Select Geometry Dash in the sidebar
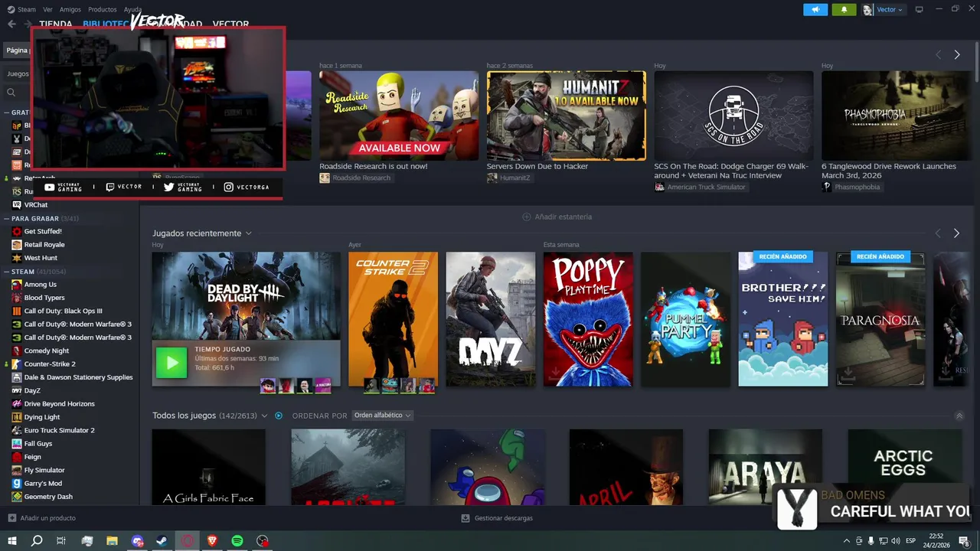Viewport: 980px width, 551px height. [x=48, y=497]
